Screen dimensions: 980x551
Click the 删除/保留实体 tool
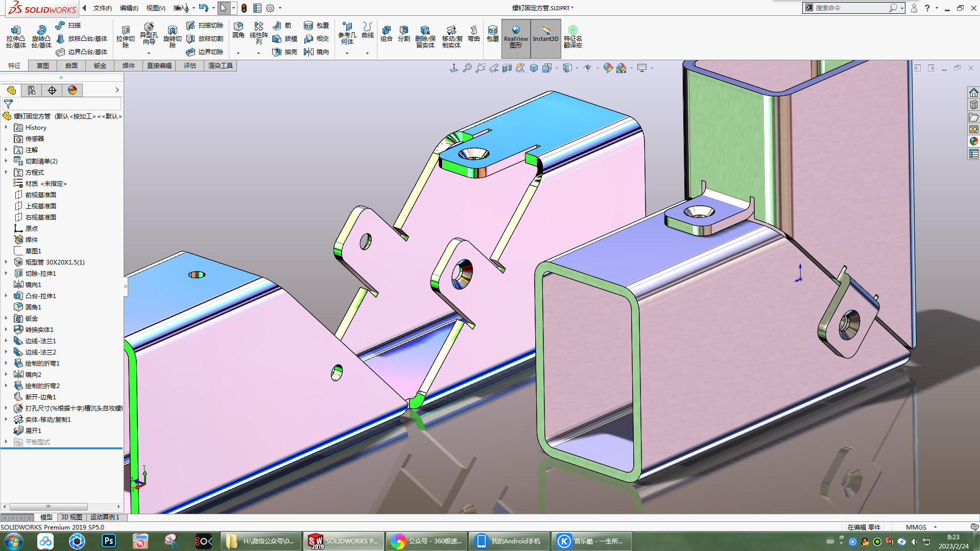click(425, 37)
